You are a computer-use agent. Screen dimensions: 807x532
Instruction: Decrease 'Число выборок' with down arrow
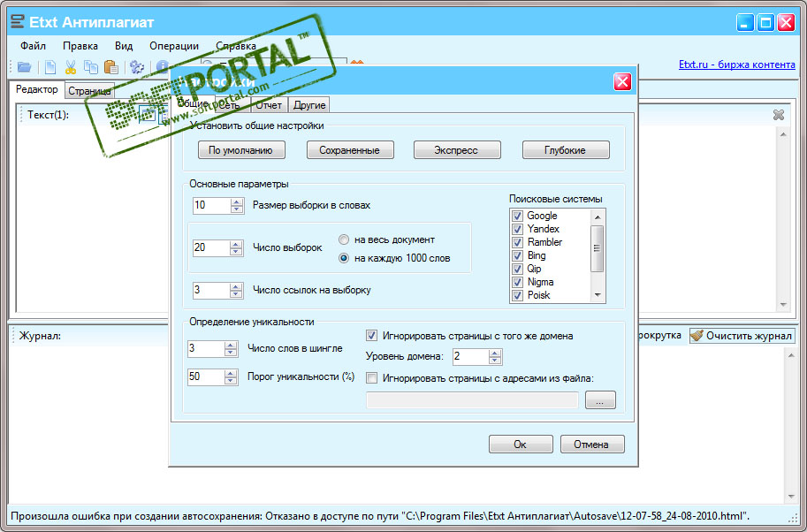pyautogui.click(x=236, y=251)
